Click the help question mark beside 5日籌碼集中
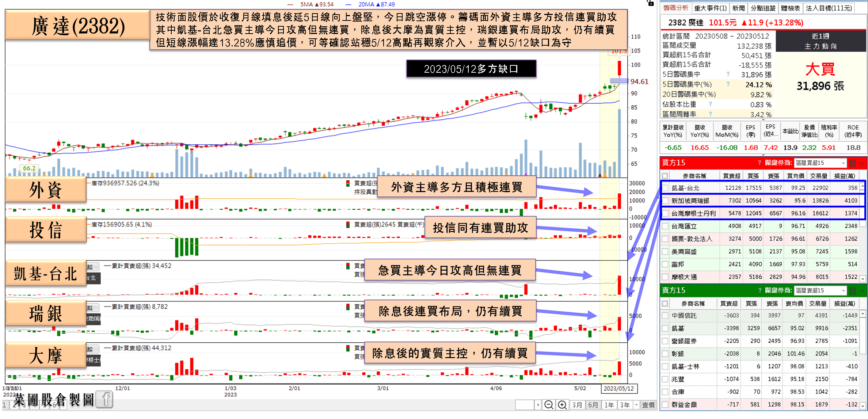The height and width of the screenshot is (419, 868). coord(728,75)
